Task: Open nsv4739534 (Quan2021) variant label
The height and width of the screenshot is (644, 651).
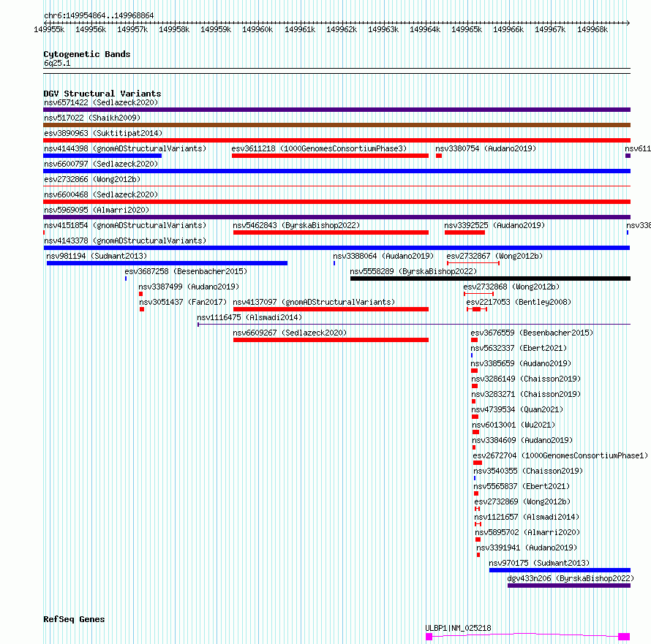Action: (517, 409)
